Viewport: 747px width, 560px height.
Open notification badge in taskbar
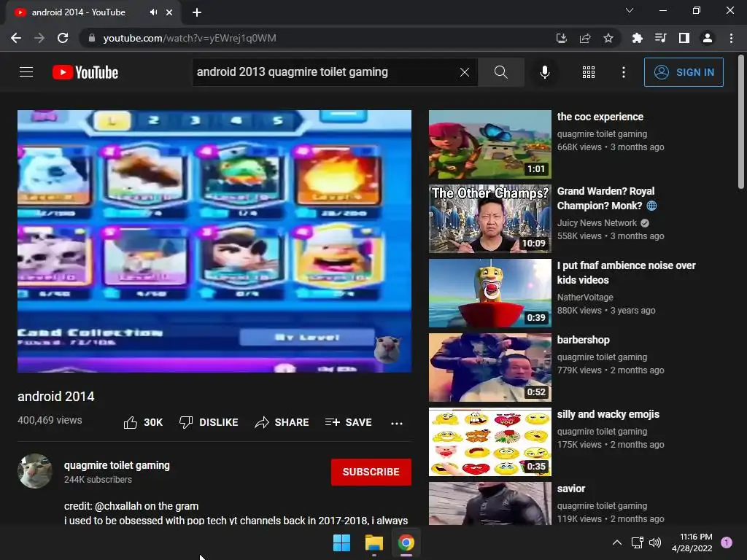726,542
